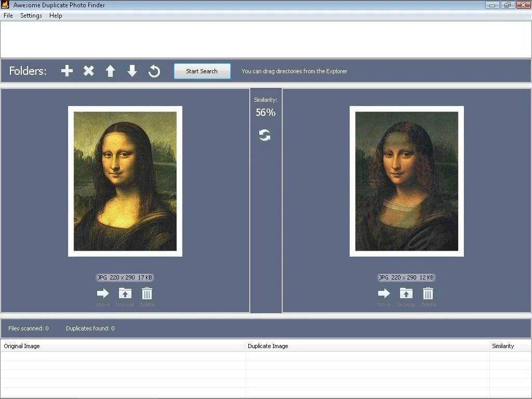The height and width of the screenshot is (399, 532).
Task: Sort by Duplicate Image column header
Action: click(x=367, y=346)
